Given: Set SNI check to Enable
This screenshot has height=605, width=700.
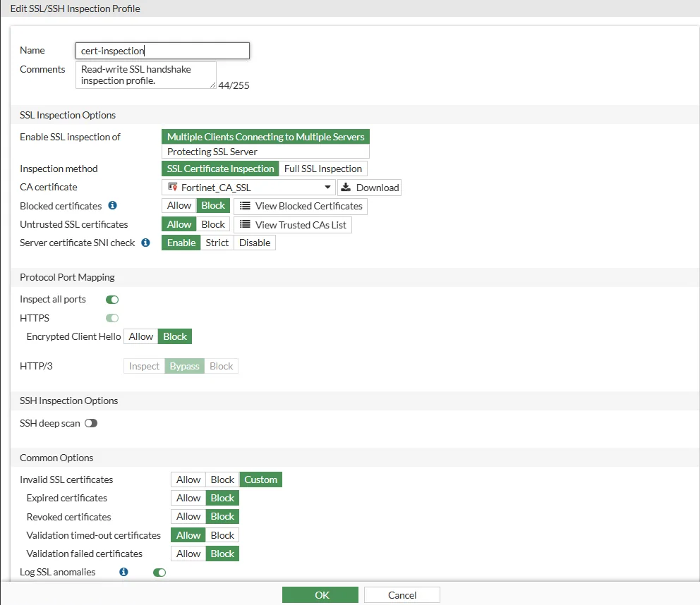Looking at the screenshot, I should pos(181,243).
